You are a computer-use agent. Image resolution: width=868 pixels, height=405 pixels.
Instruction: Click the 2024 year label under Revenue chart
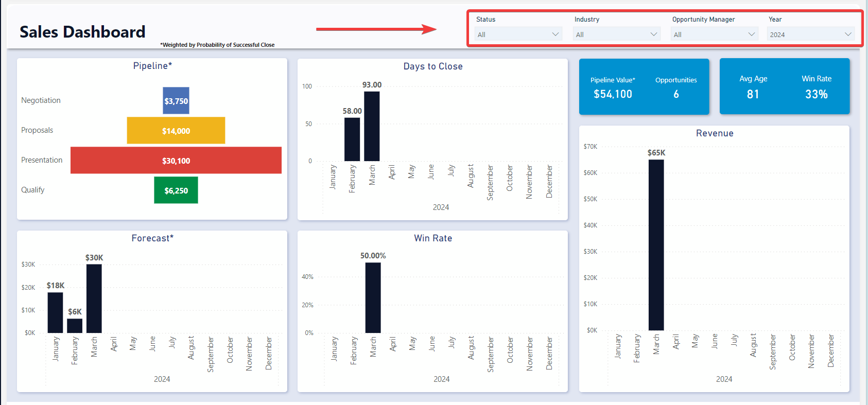724,379
